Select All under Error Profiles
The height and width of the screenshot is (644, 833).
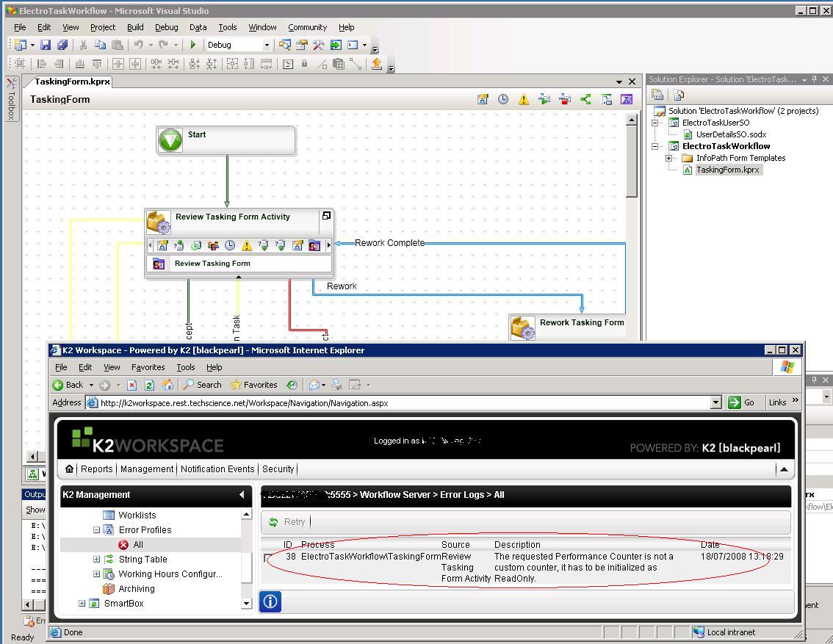pos(138,545)
